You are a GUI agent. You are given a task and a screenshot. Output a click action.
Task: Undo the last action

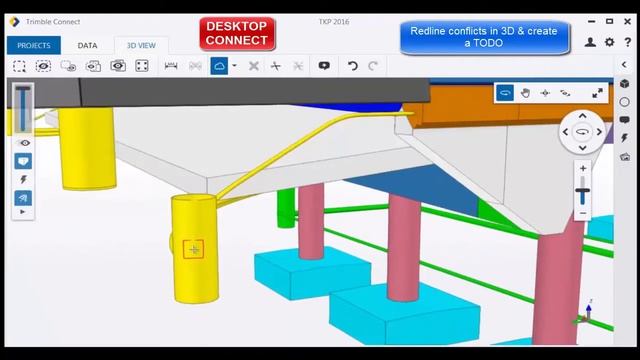[353, 66]
